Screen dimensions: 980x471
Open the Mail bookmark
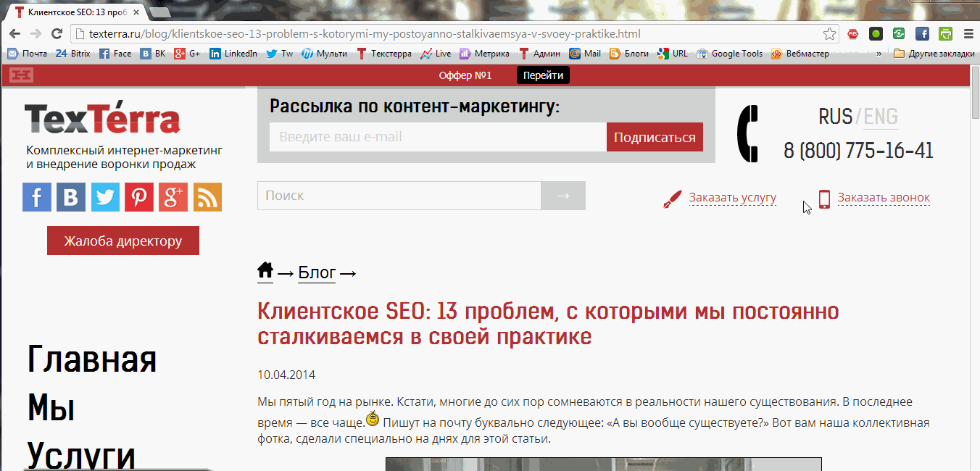click(585, 54)
